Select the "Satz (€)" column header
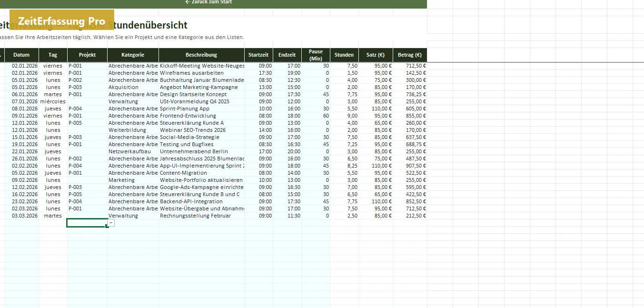 (x=376, y=55)
